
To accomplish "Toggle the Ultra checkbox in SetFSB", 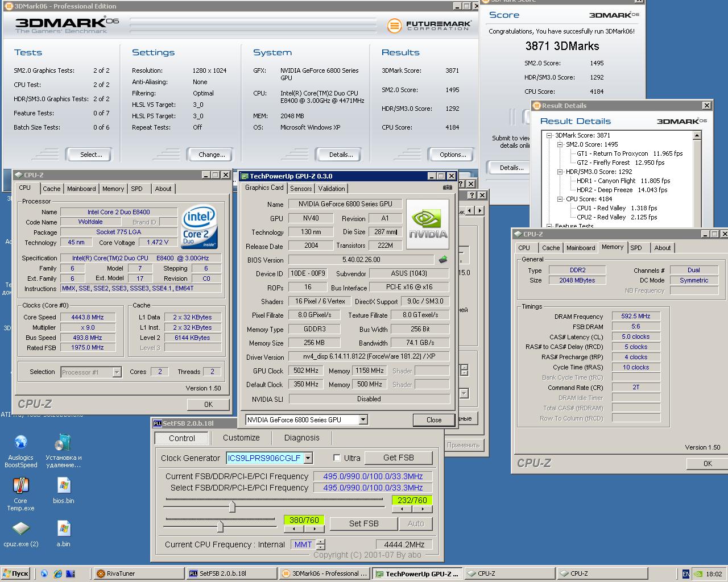I will pos(337,458).
